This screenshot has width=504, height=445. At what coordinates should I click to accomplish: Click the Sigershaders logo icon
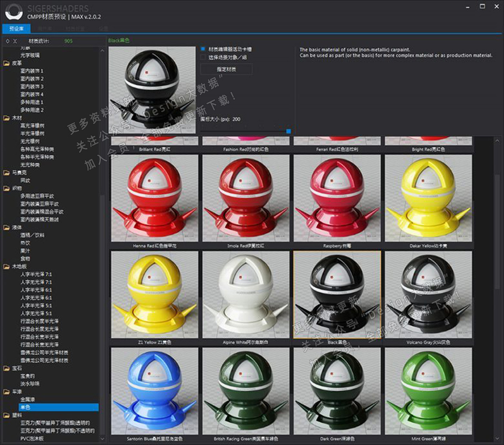click(12, 12)
